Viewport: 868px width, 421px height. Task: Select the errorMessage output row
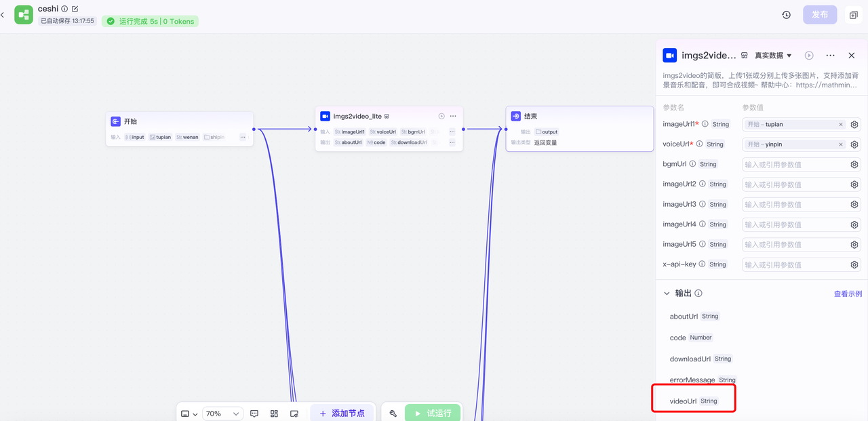pos(703,380)
